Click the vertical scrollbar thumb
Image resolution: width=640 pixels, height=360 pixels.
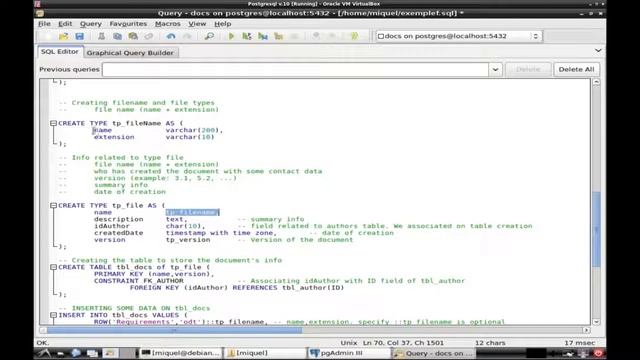click(x=596, y=229)
